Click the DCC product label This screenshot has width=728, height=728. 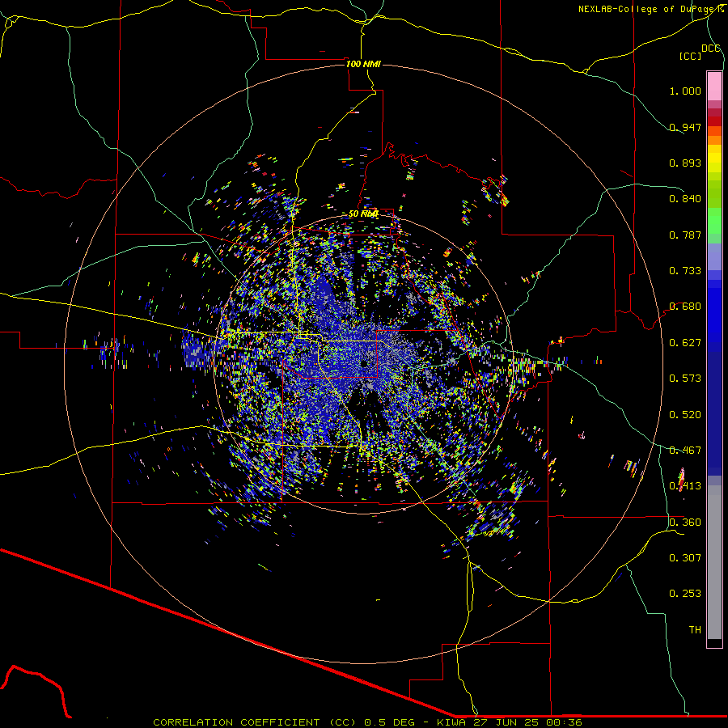click(710, 49)
